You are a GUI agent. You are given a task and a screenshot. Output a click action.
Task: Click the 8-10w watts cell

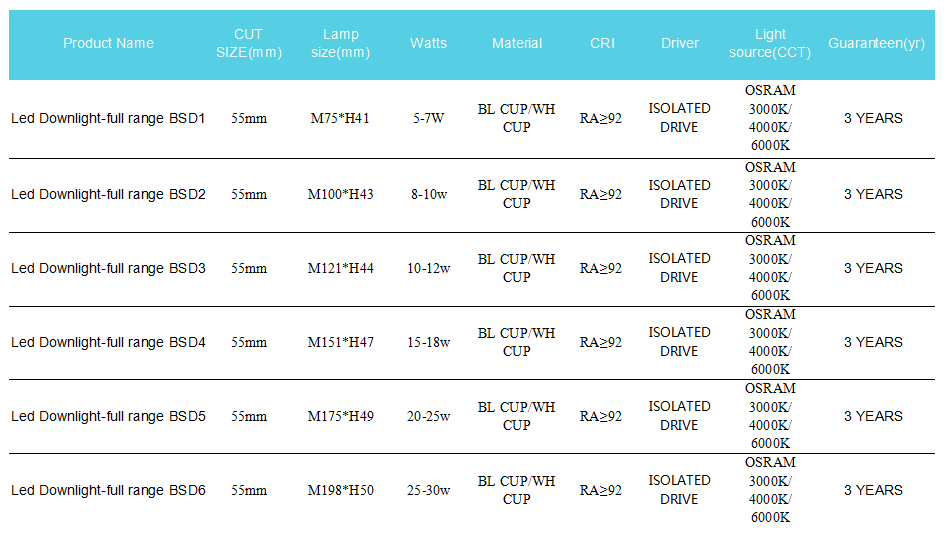(429, 195)
